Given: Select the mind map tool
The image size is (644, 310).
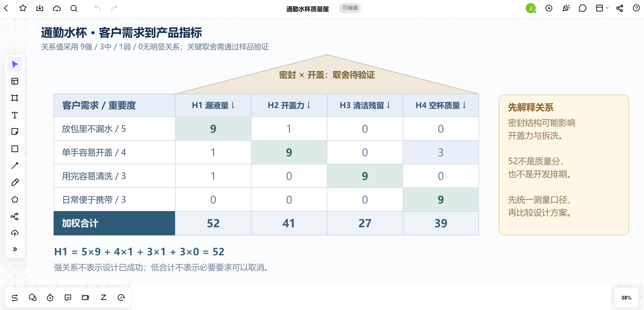Looking at the screenshot, I should [x=15, y=216].
